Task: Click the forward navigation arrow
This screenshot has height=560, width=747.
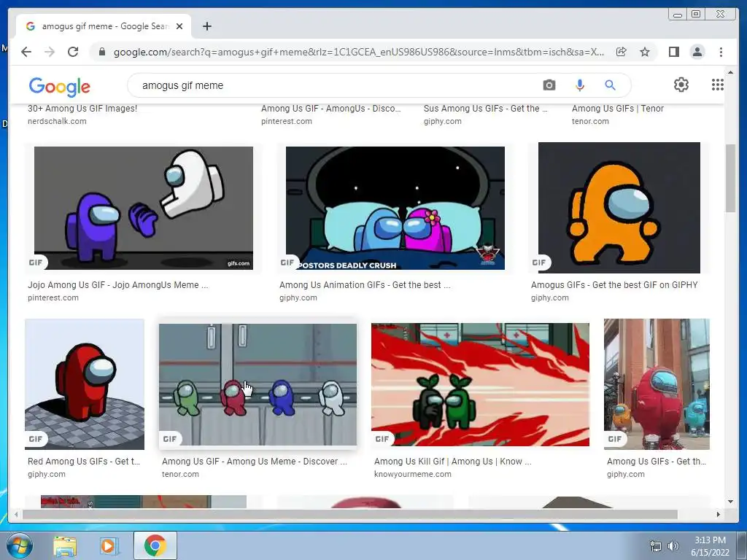Action: 50,52
